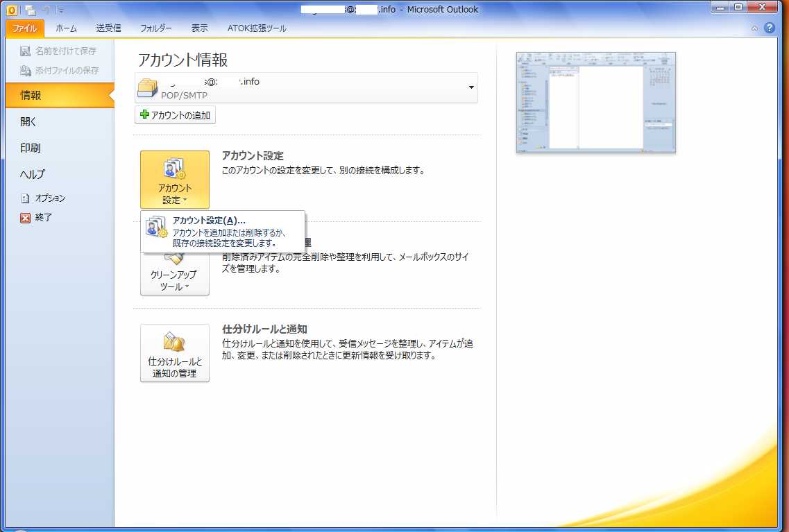Click the red 終了 exit icon
This screenshot has width=789, height=532.
pos(26,218)
